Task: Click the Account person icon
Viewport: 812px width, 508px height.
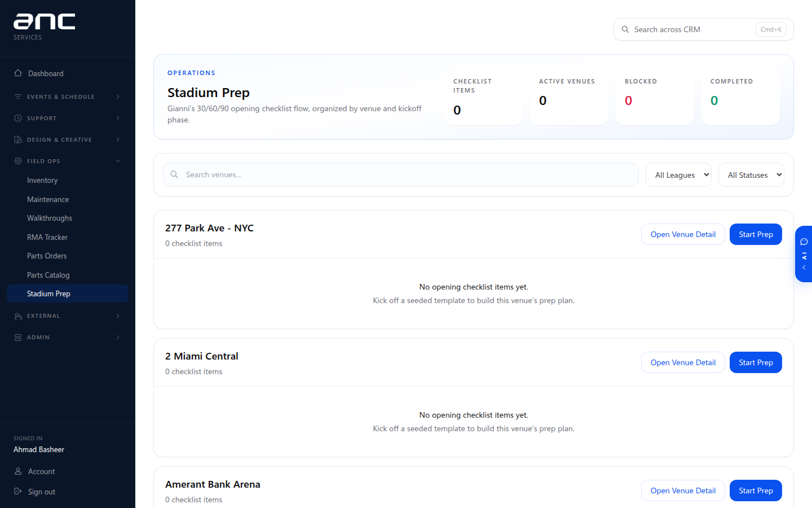Action: (x=18, y=471)
